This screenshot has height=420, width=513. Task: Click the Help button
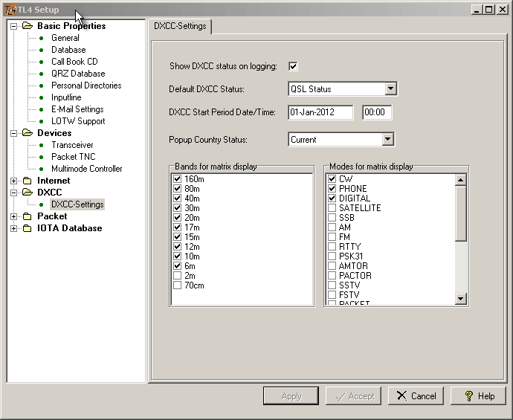(x=478, y=396)
